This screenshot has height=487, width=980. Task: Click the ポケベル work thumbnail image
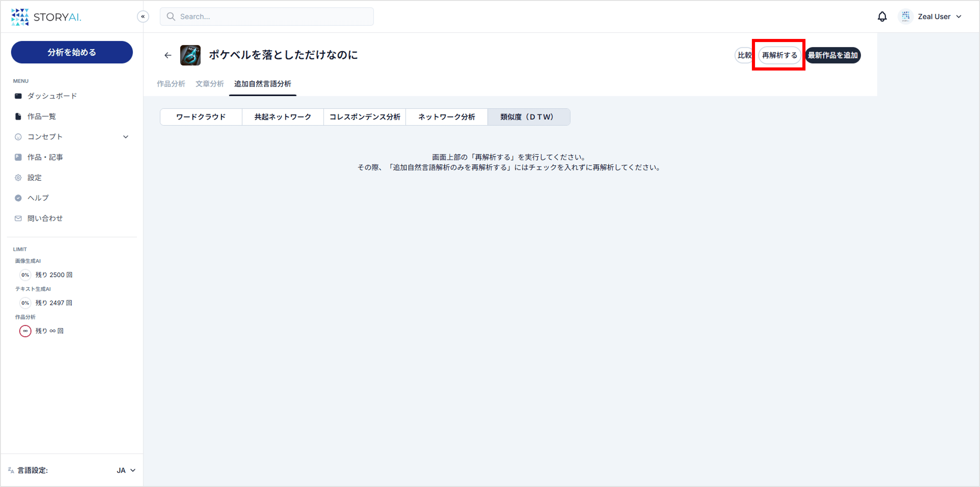(190, 55)
